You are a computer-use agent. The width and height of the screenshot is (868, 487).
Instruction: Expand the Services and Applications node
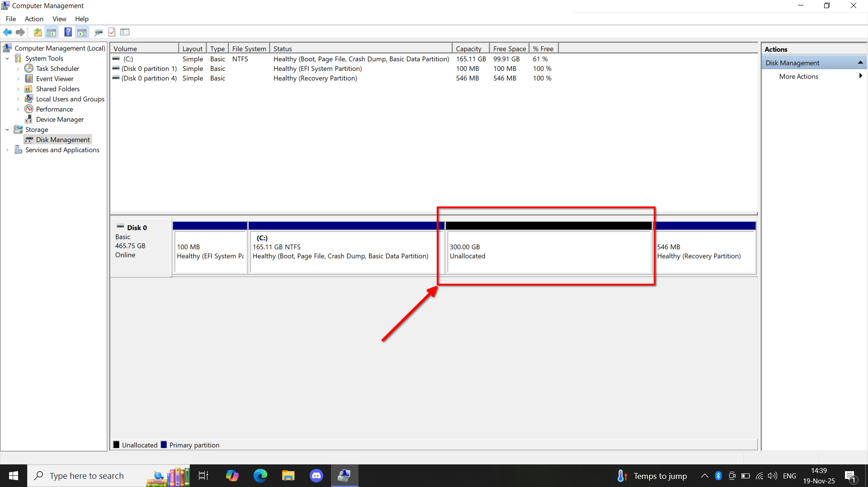pyautogui.click(x=7, y=150)
